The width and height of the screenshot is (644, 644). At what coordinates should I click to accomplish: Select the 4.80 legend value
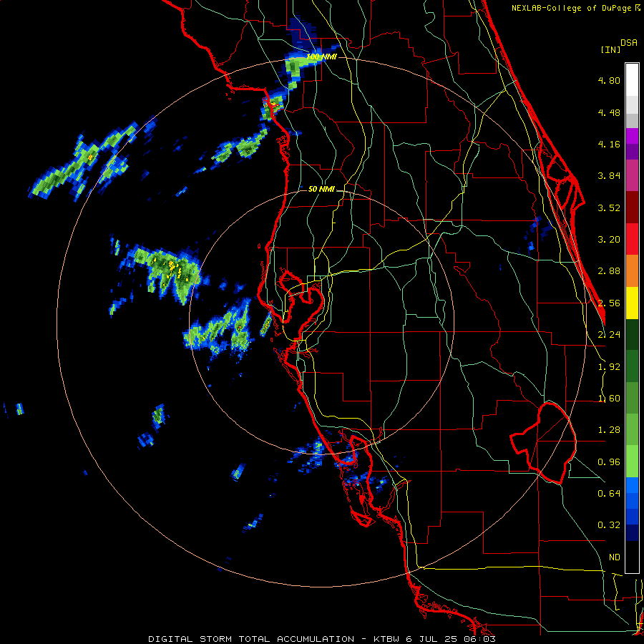click(609, 80)
